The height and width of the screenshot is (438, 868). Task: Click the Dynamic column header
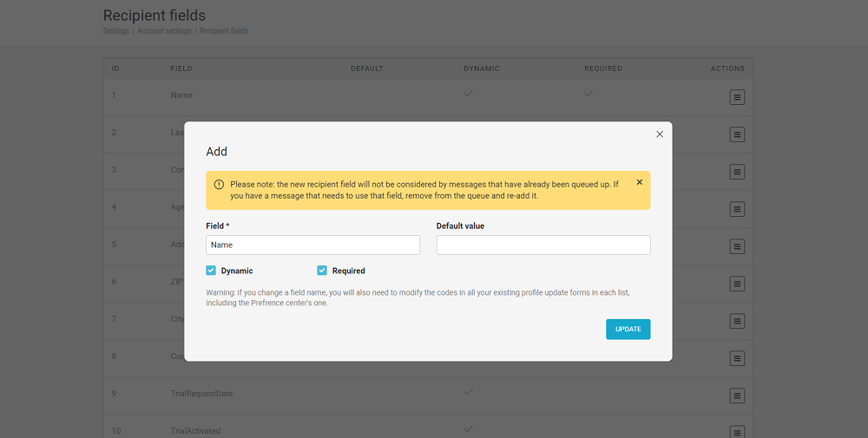pyautogui.click(x=482, y=69)
